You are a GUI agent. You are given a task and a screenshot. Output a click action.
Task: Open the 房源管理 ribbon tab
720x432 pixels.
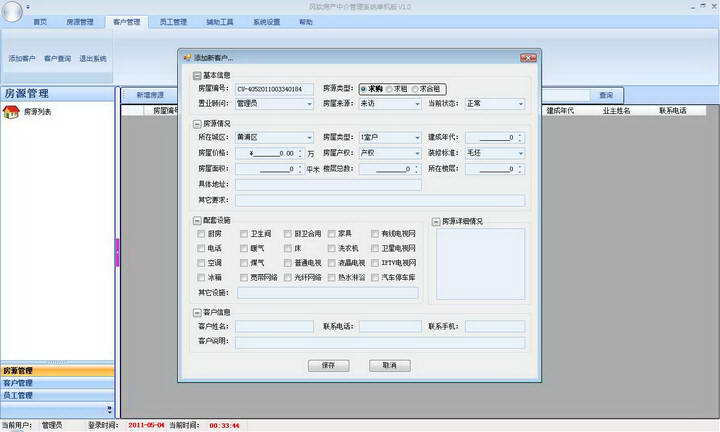[80, 22]
